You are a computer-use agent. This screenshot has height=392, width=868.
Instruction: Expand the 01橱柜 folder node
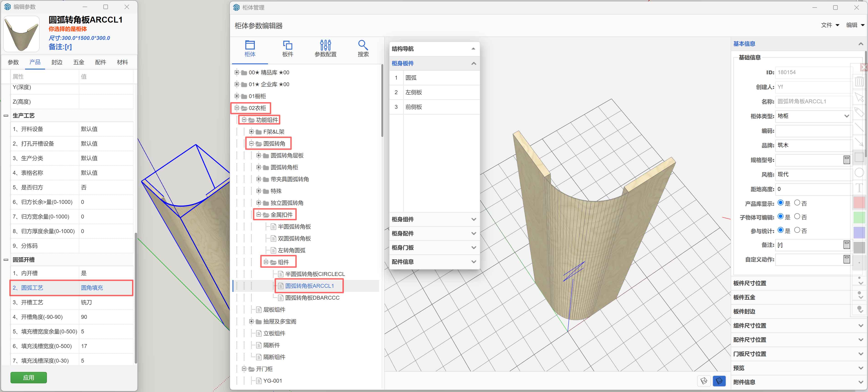point(237,96)
